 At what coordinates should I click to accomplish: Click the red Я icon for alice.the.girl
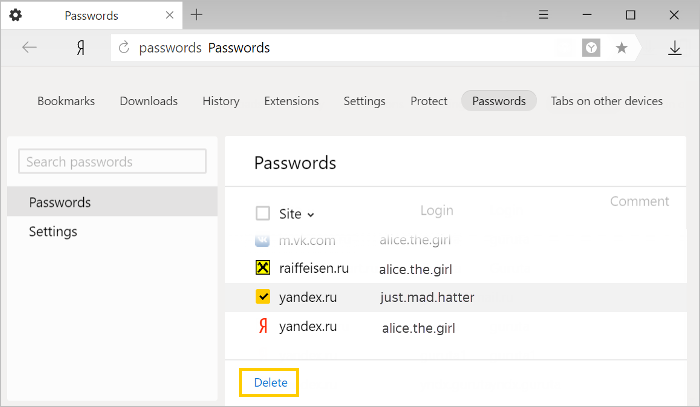click(x=263, y=326)
